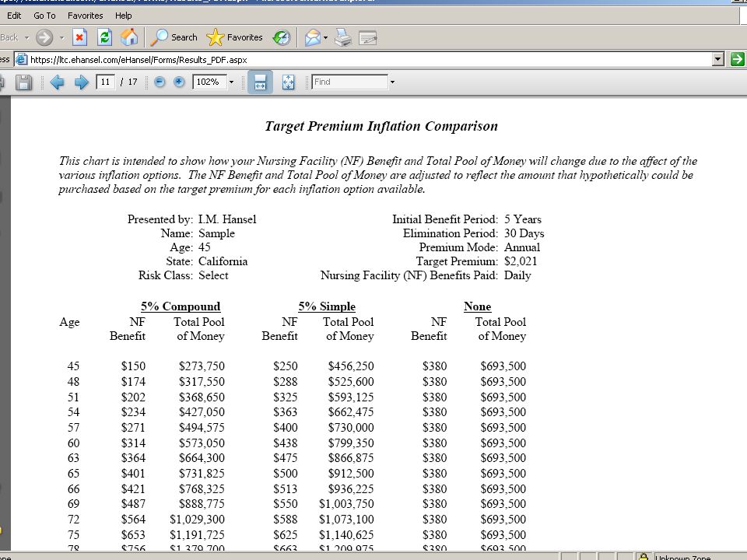Click the Fit Page icon in the PDF toolbar
747x560 pixels.
coord(288,82)
